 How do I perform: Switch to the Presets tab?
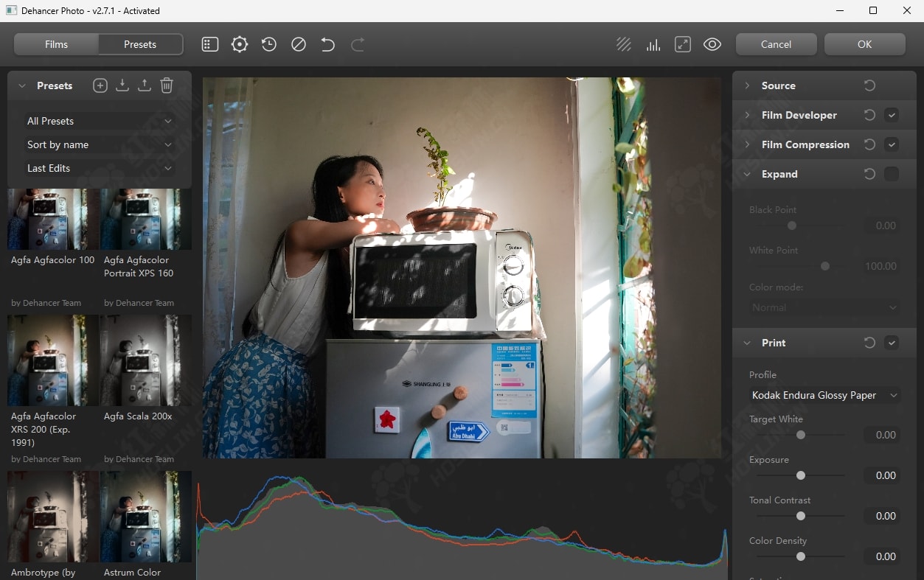click(x=140, y=44)
